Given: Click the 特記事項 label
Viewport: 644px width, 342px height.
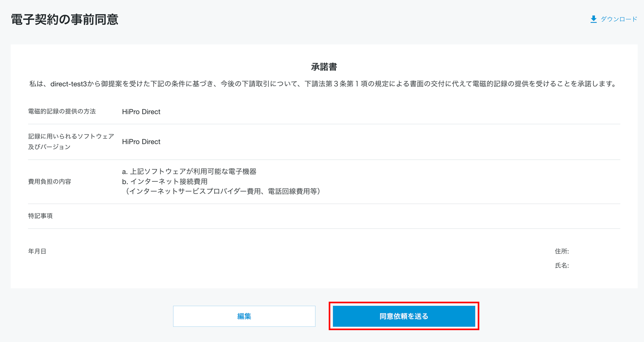Looking at the screenshot, I should coord(40,216).
